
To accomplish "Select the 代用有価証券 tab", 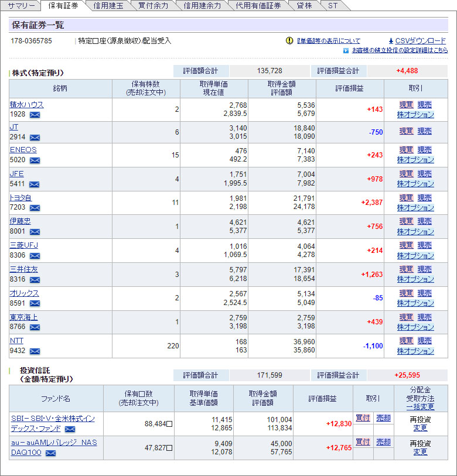I will click(258, 6).
